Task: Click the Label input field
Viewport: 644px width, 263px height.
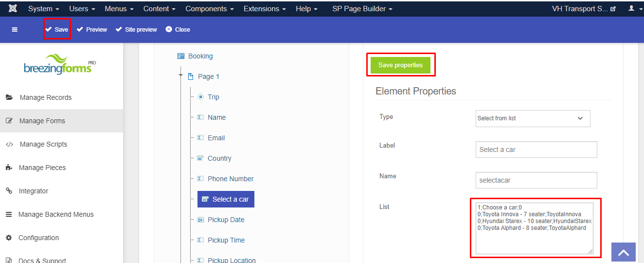Action: 536,150
